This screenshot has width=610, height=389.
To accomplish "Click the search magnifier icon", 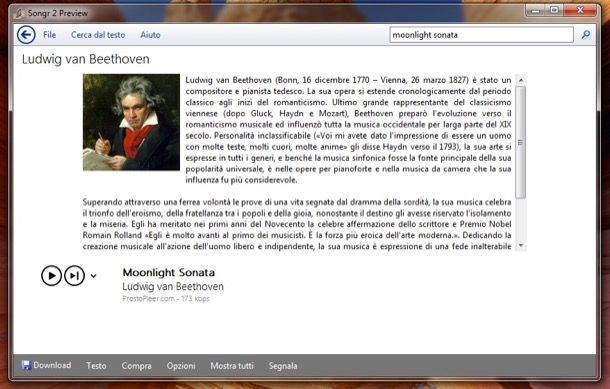I will pos(585,35).
